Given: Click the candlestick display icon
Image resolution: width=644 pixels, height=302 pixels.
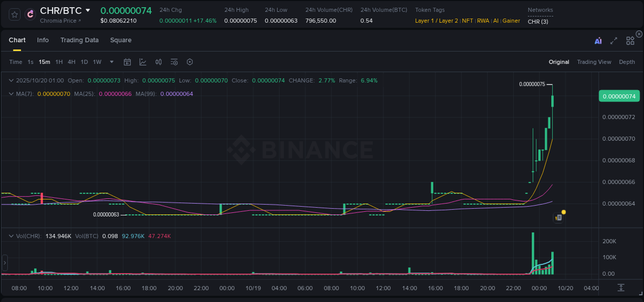Looking at the screenshot, I should point(159,62).
